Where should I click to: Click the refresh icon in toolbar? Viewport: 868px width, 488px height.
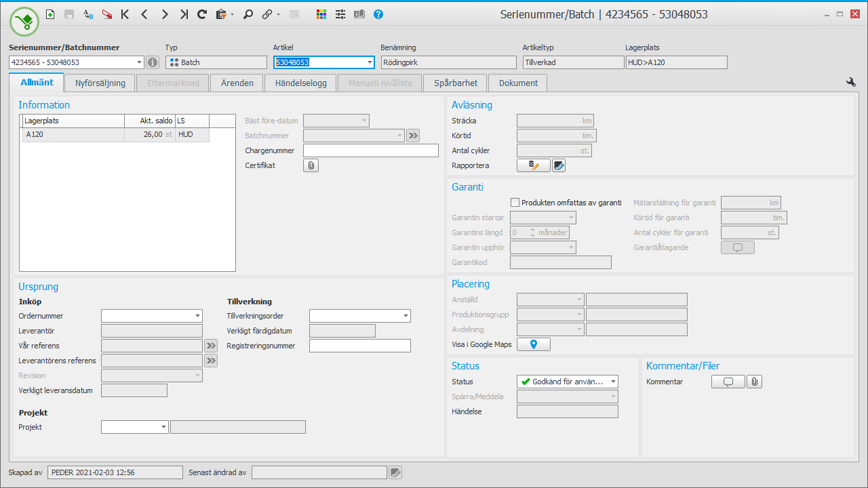202,14
